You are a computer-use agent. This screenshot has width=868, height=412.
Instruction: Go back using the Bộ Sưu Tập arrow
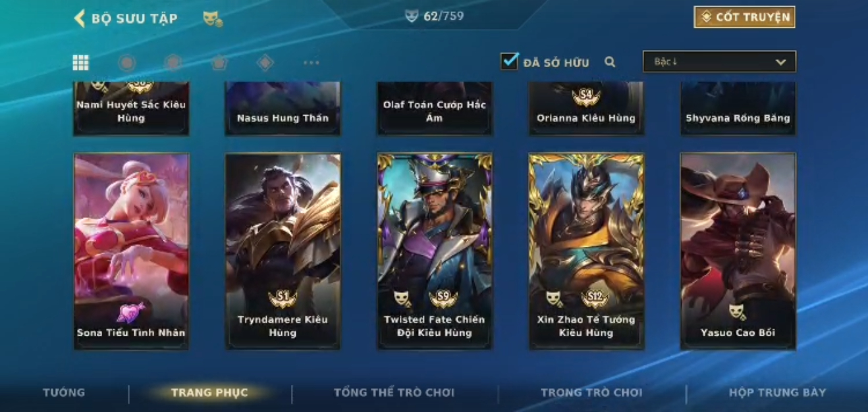(x=80, y=18)
